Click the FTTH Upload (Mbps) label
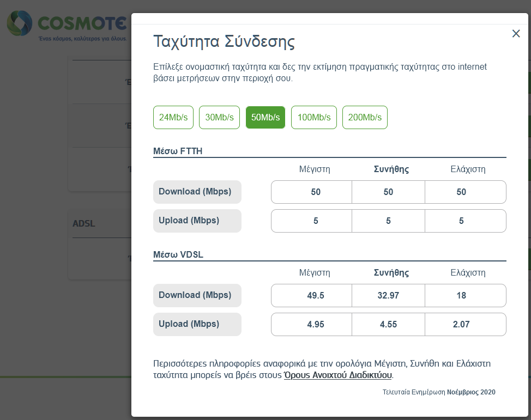 (x=197, y=221)
